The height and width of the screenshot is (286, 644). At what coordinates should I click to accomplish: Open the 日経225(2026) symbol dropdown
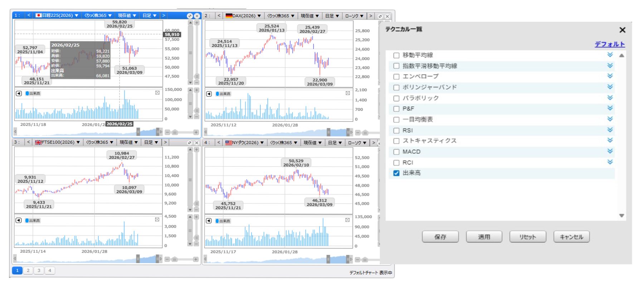tap(57, 15)
